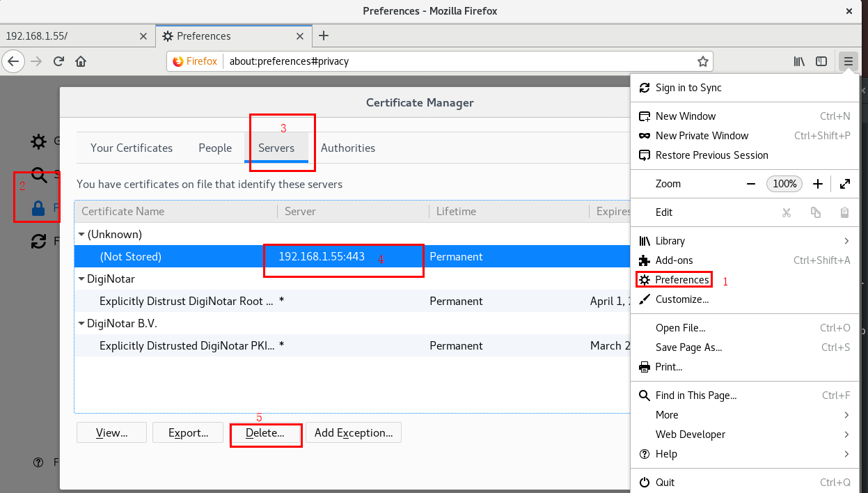Close the 192.168.1.55 tab
Viewport: 868px width, 493px height.
click(143, 36)
